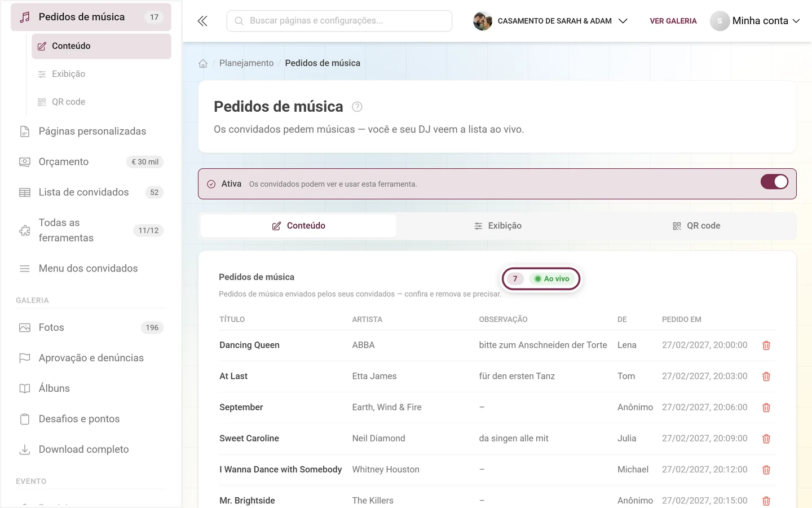The height and width of the screenshot is (508, 812).
Task: Click the sender name 'Julia'
Action: tap(627, 439)
